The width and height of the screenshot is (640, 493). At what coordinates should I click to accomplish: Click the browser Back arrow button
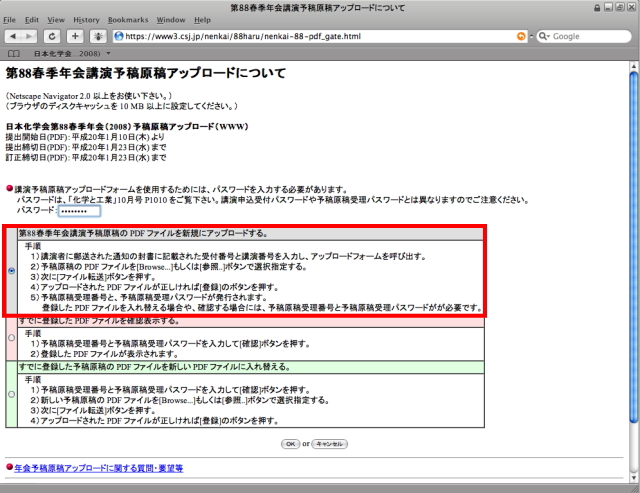(13, 36)
